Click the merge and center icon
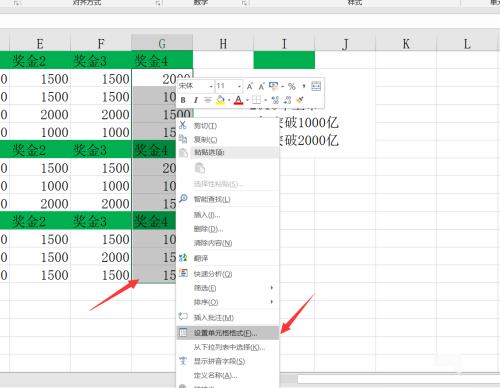500x388 pixels. coord(316,86)
